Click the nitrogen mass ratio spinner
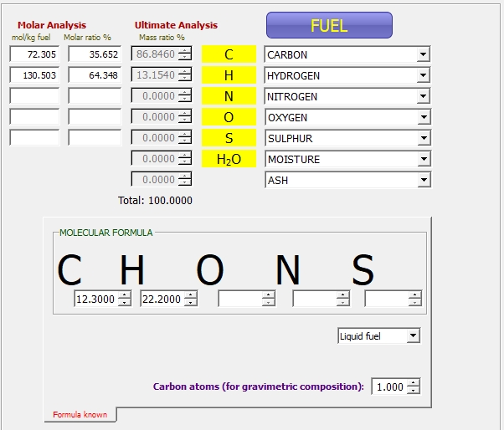 [x=185, y=97]
